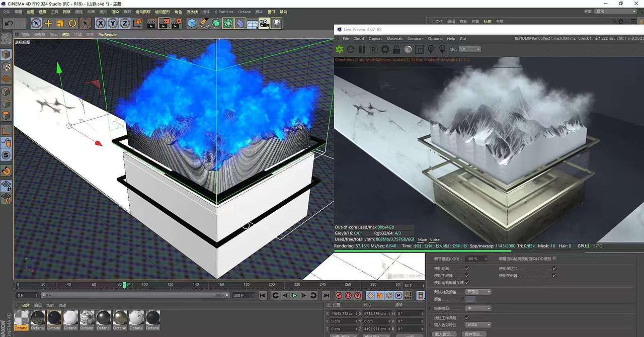Image resolution: width=644 pixels, height=337 pixels.
Task: Switch to Main tab in Live Viewer
Action: [422, 240]
